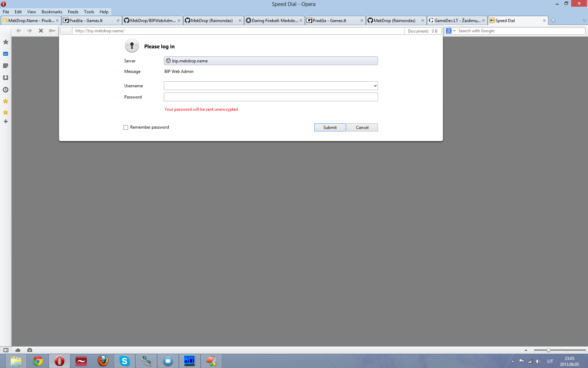Click the LIT keyboard language indicator
The width and height of the screenshot is (588, 368).
550,361
